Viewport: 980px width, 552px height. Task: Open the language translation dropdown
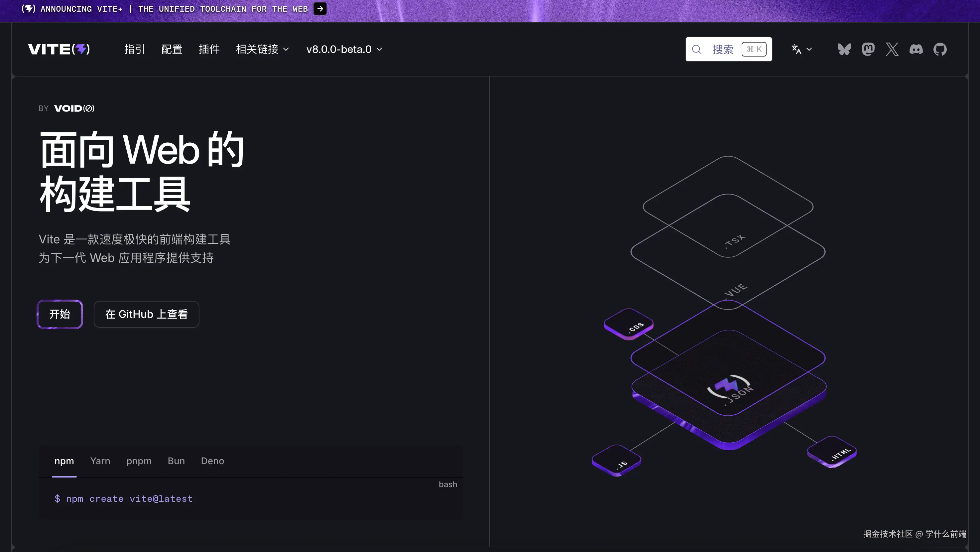(x=801, y=50)
